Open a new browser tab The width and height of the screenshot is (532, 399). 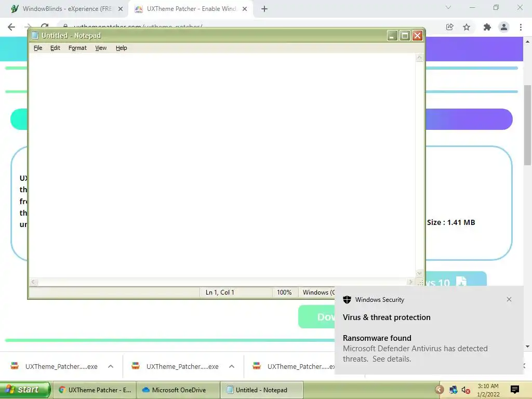tap(264, 9)
